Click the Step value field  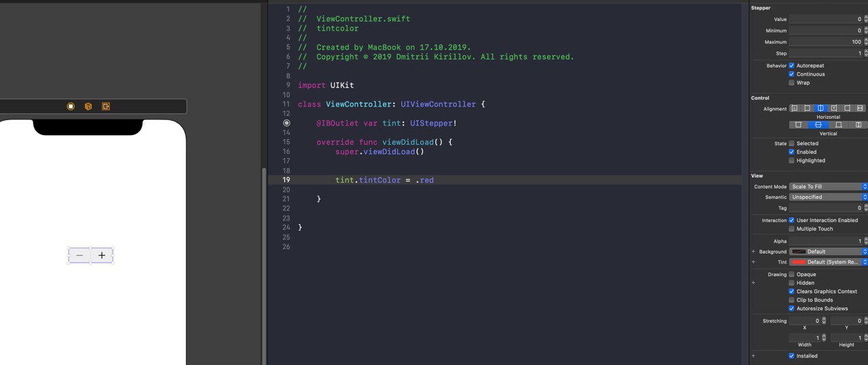tap(825, 53)
